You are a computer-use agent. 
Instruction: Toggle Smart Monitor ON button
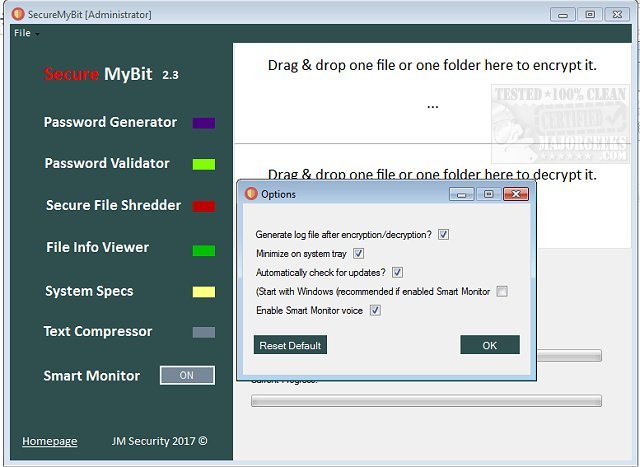click(x=187, y=375)
